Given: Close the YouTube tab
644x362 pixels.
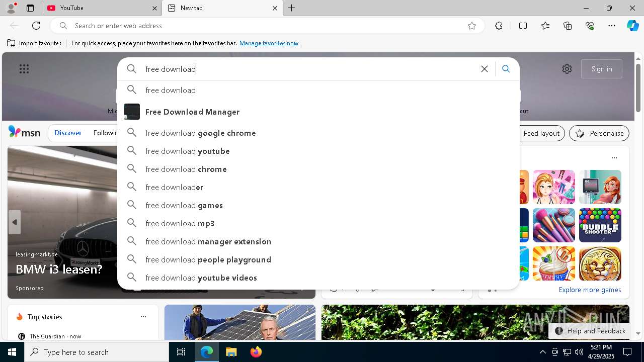Looking at the screenshot, I should click(x=154, y=8).
